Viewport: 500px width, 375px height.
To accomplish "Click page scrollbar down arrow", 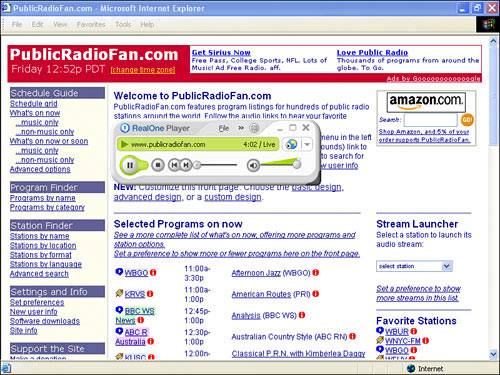I will [x=493, y=353].
